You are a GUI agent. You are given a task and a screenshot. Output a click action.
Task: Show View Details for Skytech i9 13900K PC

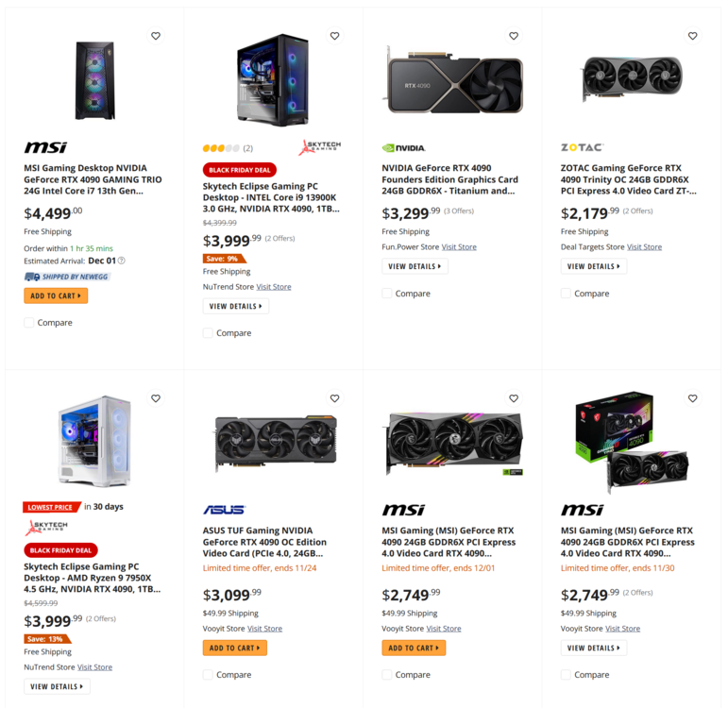coord(235,306)
